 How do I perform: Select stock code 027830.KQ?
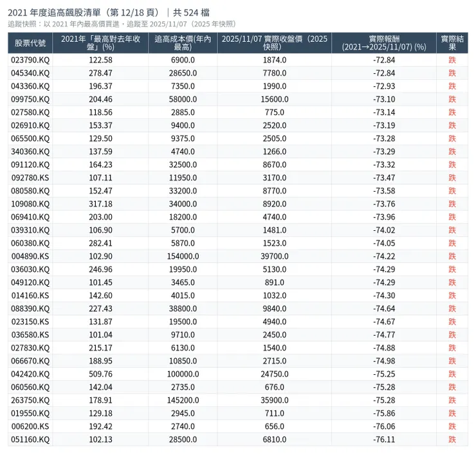tap(30, 348)
